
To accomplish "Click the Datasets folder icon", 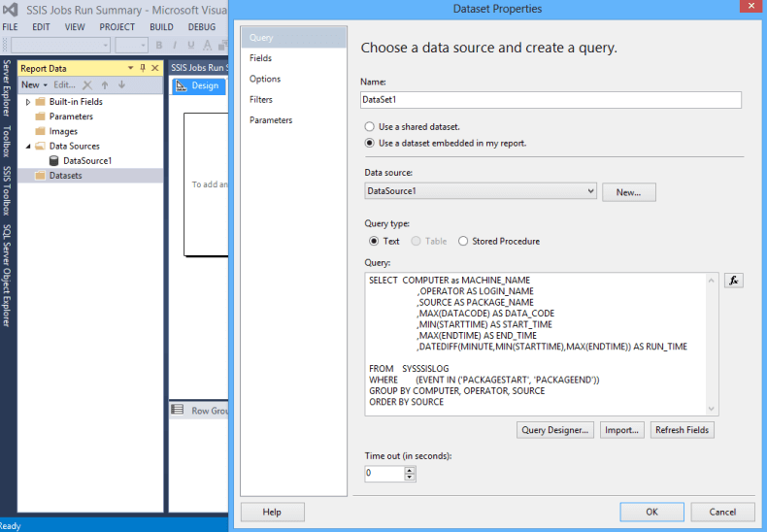I will [40, 175].
